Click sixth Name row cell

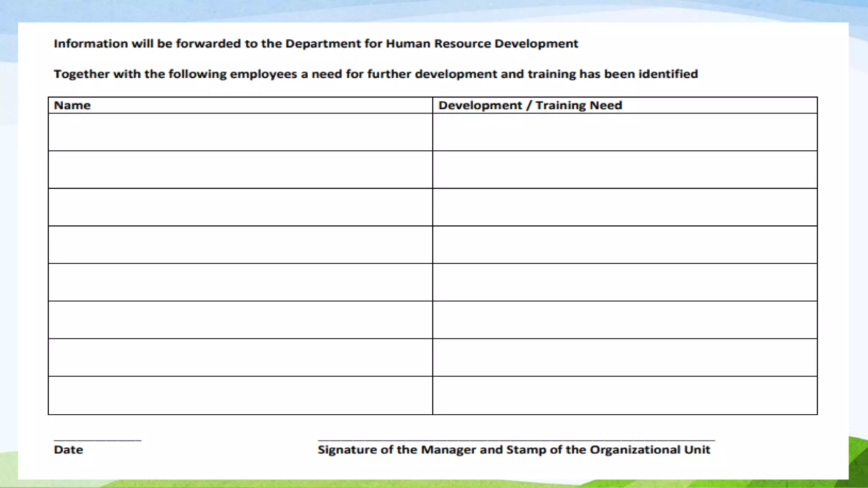click(240, 320)
